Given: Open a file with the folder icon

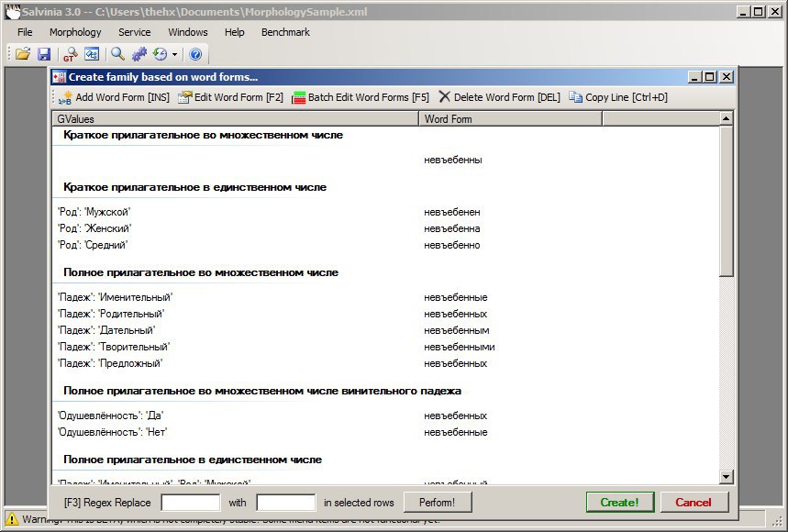Looking at the screenshot, I should (23, 54).
